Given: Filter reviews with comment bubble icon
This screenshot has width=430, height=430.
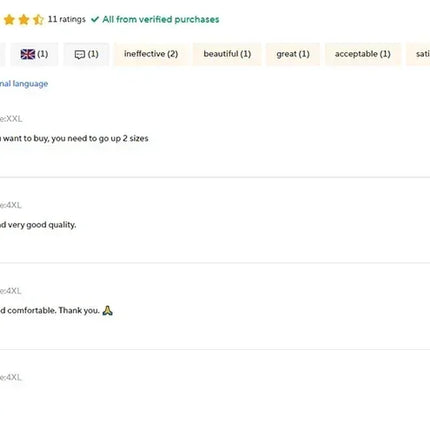Looking at the screenshot, I should 86,54.
